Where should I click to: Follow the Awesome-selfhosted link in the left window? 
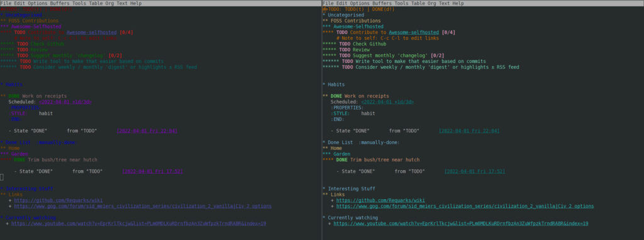click(92, 32)
